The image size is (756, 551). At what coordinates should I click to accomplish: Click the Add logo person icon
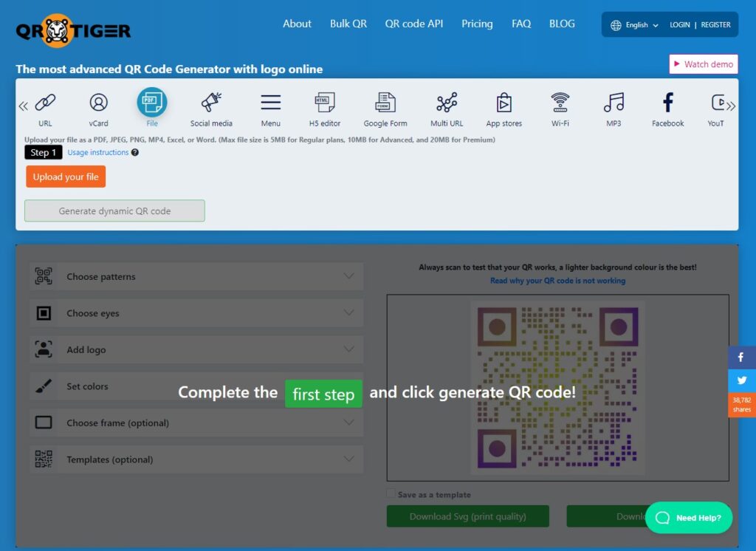point(44,349)
